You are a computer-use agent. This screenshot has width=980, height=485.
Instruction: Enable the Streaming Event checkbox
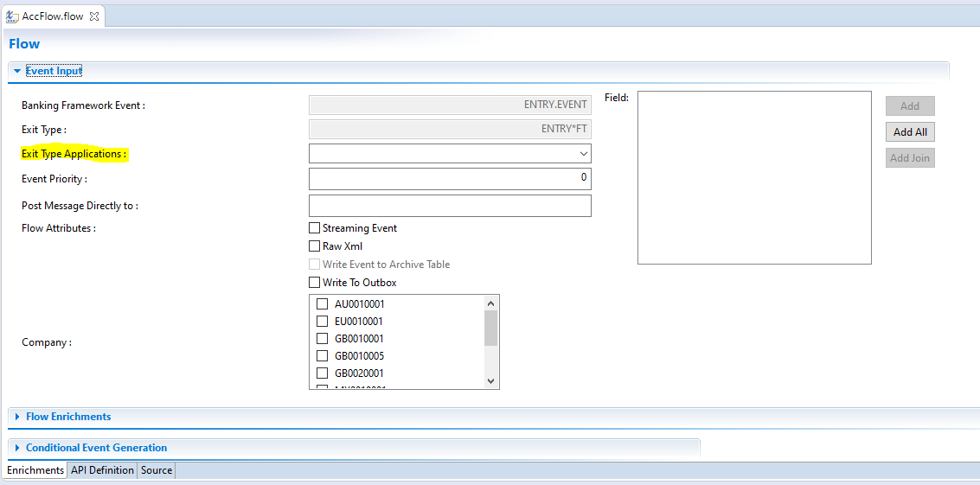(x=315, y=228)
